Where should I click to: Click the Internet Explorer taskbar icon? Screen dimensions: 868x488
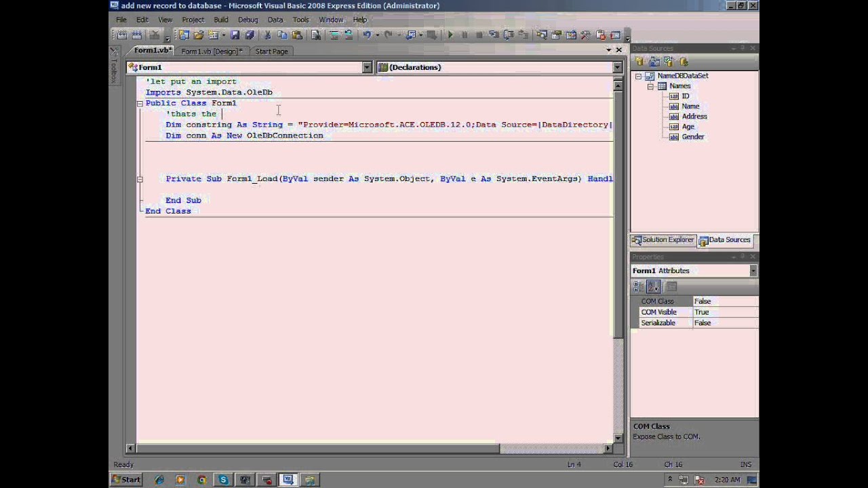coord(159,480)
